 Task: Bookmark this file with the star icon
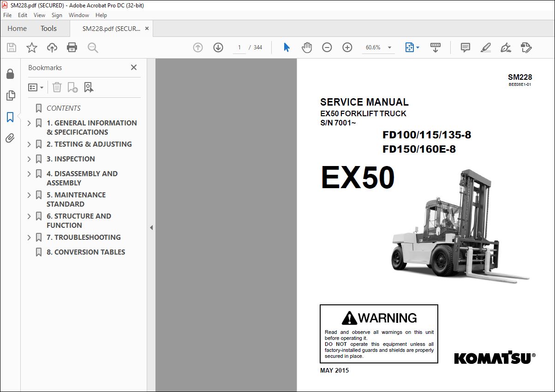(32, 48)
